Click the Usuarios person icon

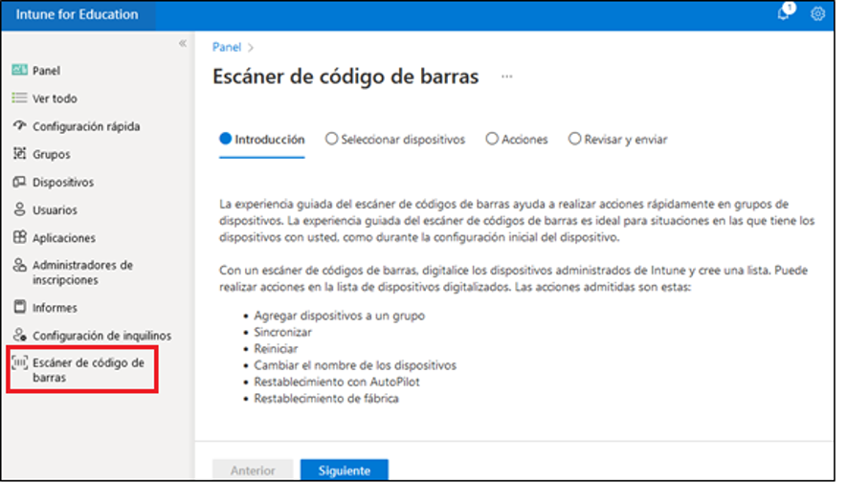(19, 209)
